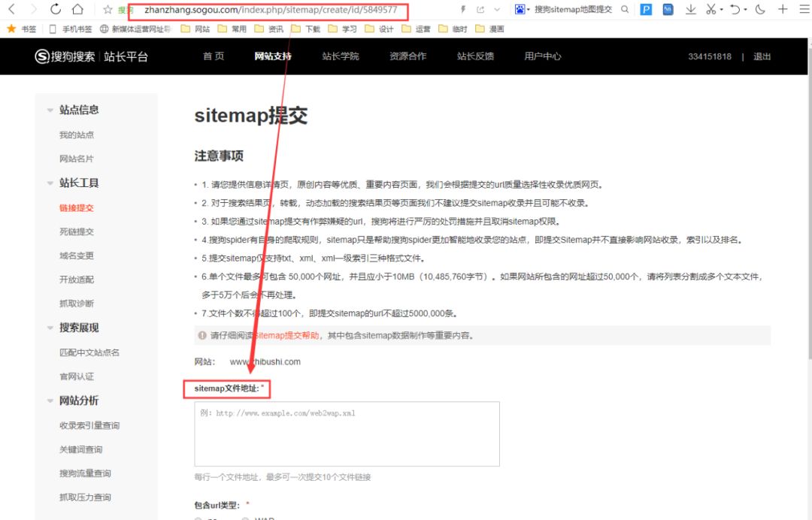812x520 pixels.
Task: Open the 运营 bookmark folder
Action: (416, 29)
